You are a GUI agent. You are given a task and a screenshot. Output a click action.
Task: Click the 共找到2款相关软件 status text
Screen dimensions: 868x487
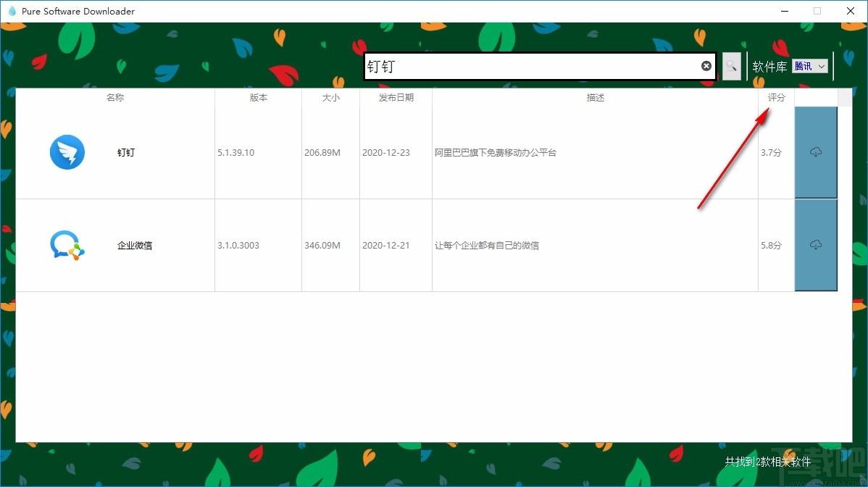click(768, 462)
